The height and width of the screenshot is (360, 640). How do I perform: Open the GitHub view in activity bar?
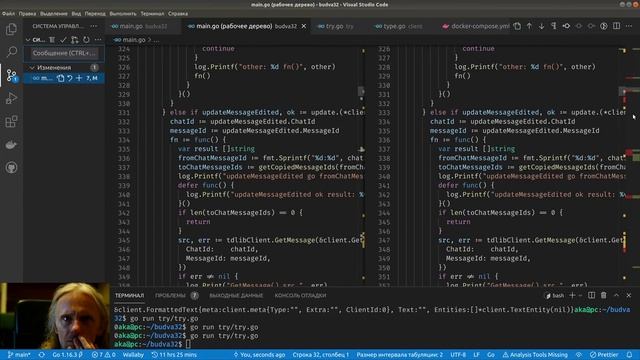pyautogui.click(x=11, y=167)
